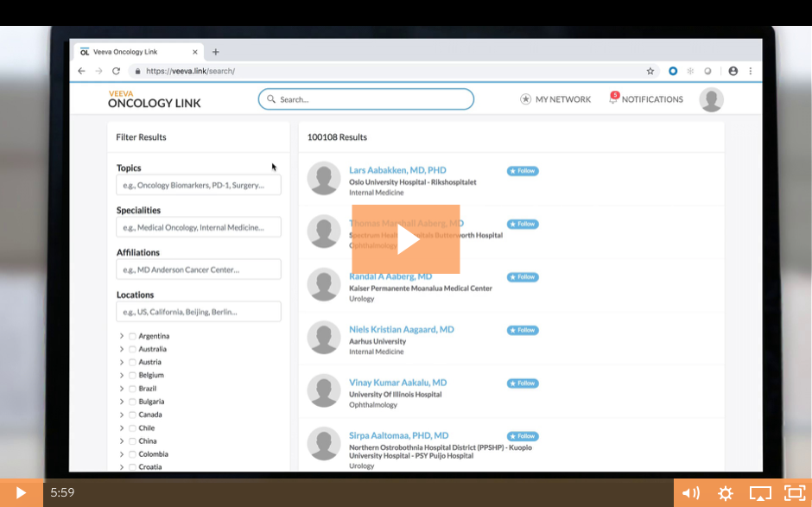
Task: Open My Network menu item
Action: 555,99
